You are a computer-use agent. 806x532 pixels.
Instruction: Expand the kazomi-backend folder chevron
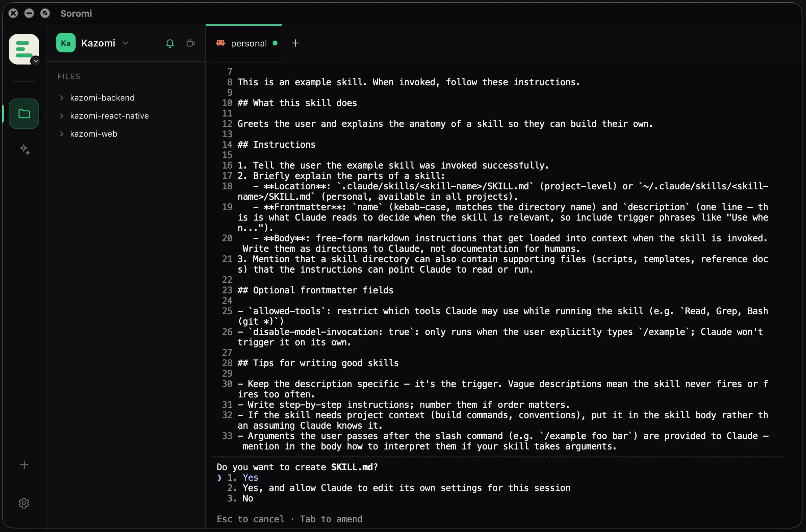point(61,98)
